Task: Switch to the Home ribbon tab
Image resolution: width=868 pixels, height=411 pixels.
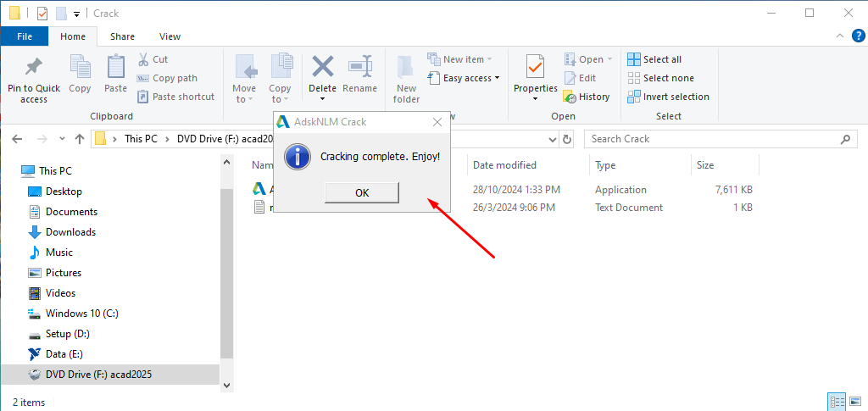Action: 73,36
